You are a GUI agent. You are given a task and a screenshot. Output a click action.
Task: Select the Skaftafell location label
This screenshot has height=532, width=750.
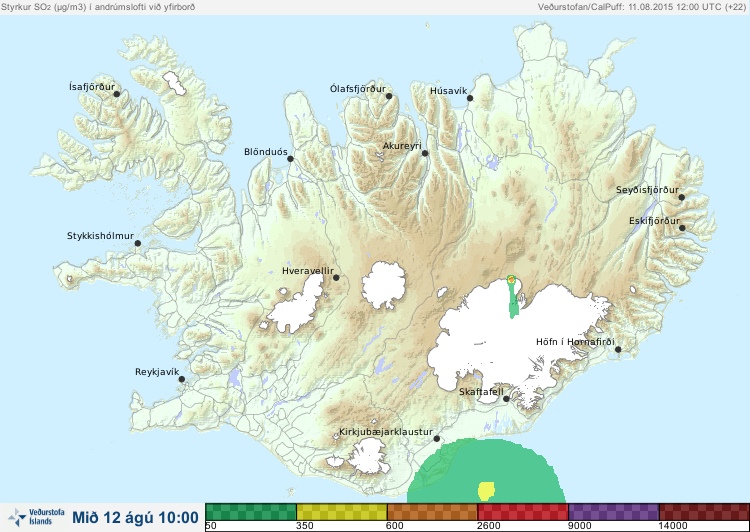click(x=481, y=392)
